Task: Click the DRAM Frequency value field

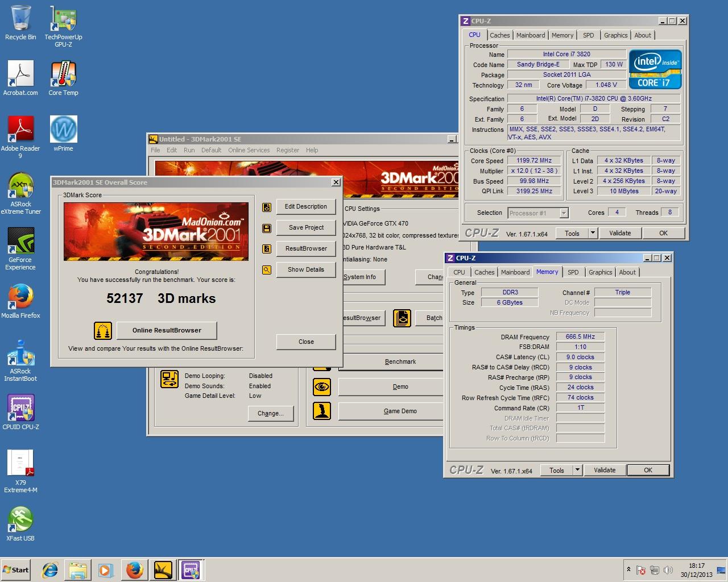Action: (581, 336)
